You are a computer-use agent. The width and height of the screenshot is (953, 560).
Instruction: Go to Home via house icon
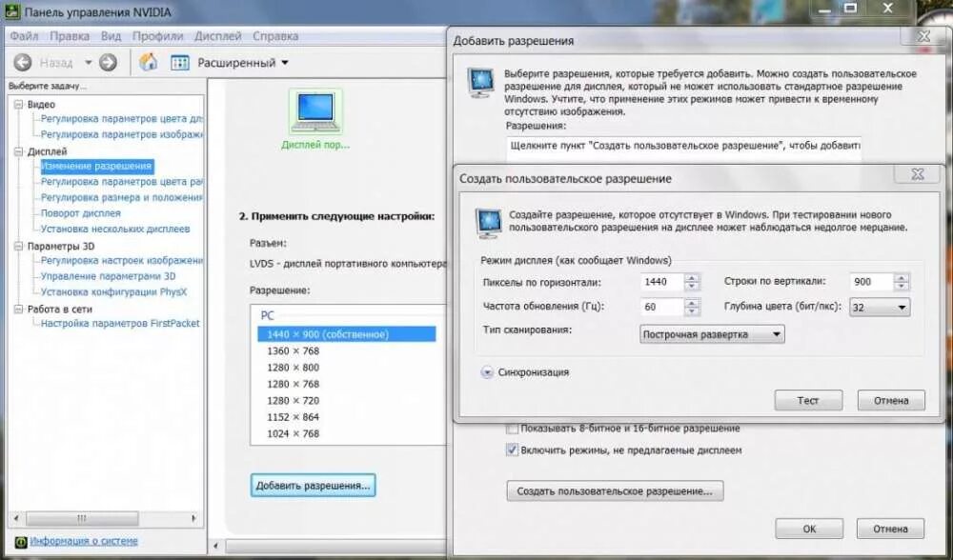tap(148, 62)
